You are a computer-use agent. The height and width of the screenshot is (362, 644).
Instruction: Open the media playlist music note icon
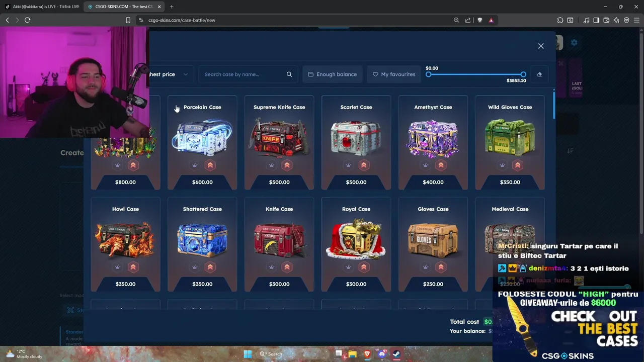[x=586, y=20]
